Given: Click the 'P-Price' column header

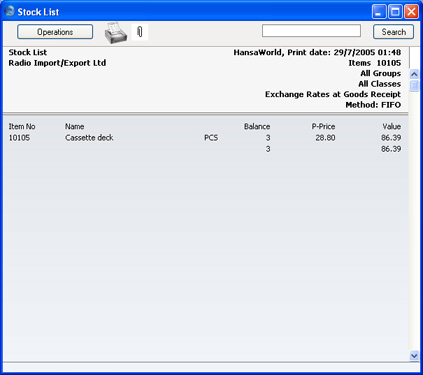Looking at the screenshot, I should (x=323, y=127).
